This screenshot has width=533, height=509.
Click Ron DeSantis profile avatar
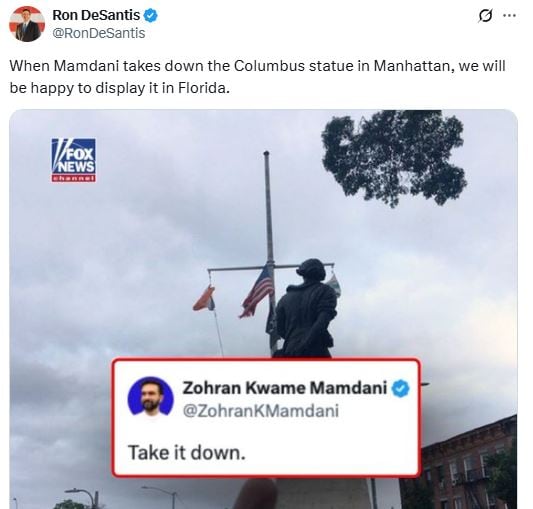(x=27, y=24)
